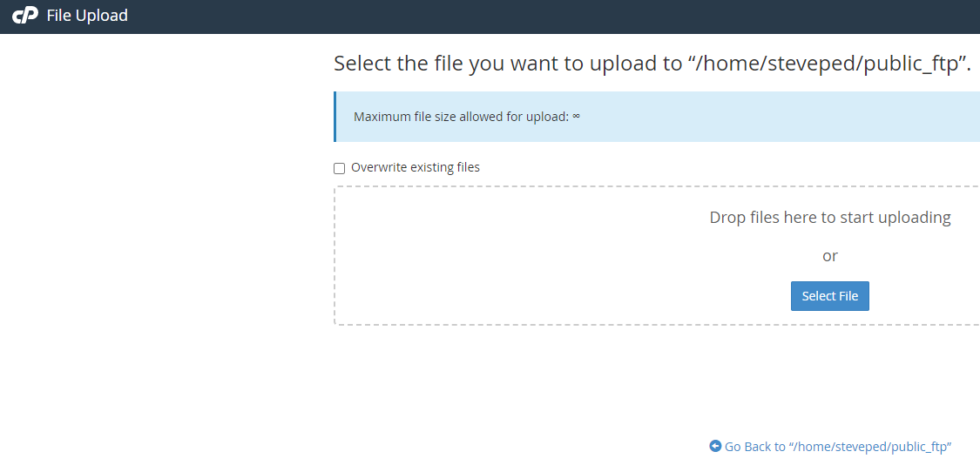Click the "Maximum file size allowed" text

pos(461,117)
